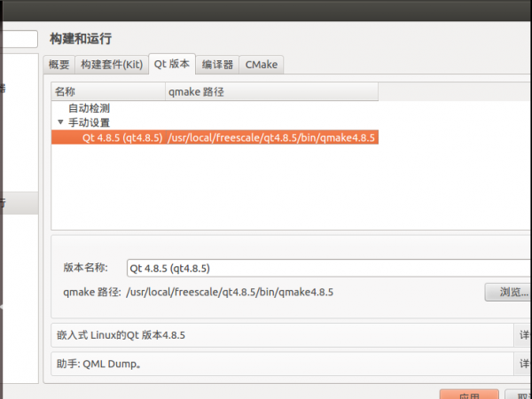Click the 取消 cancel button

tap(520, 395)
